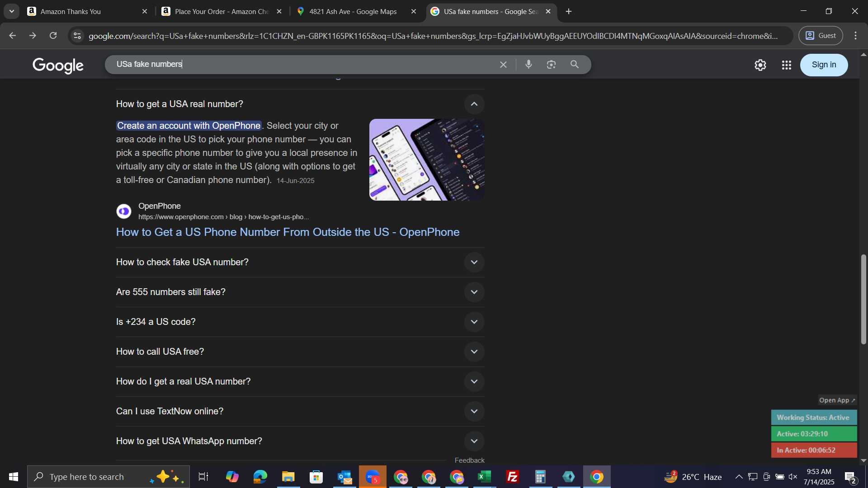Viewport: 868px width, 488px height.
Task: Open Task View on taskbar
Action: pyautogui.click(x=203, y=477)
